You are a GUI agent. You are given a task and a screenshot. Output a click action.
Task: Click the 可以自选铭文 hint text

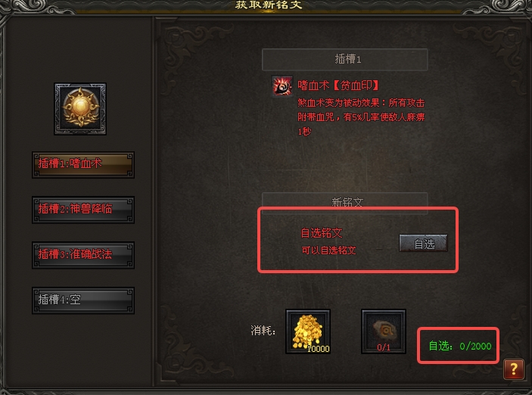point(328,250)
